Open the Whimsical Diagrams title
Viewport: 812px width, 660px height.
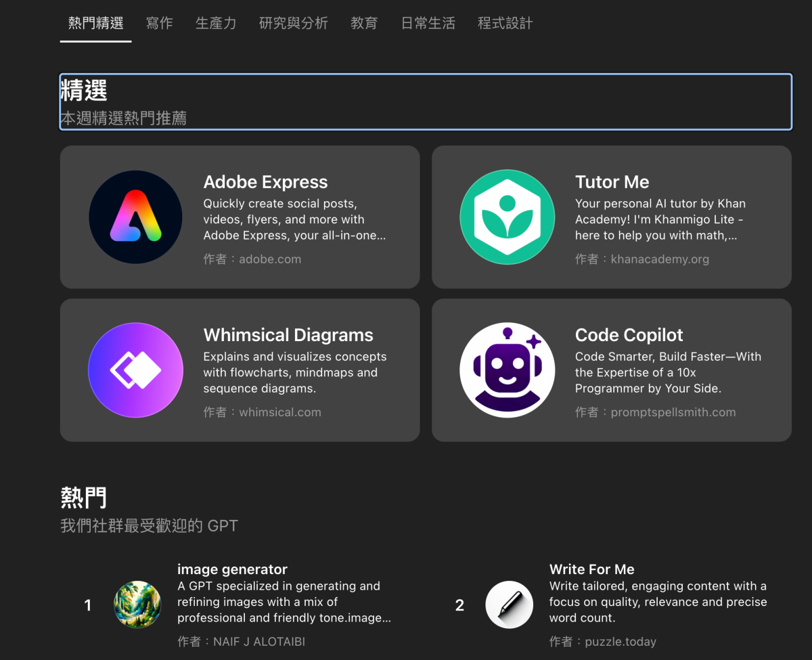coord(288,335)
